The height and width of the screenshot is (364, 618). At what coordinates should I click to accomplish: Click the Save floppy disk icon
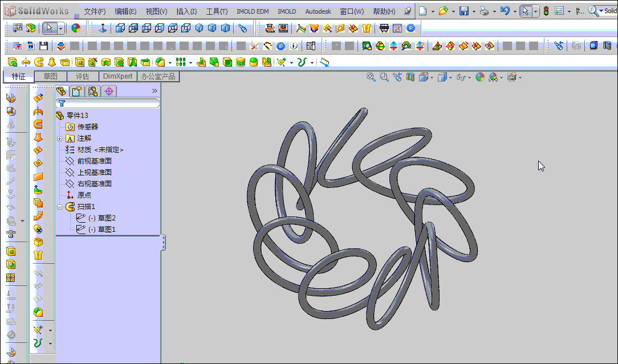click(464, 11)
